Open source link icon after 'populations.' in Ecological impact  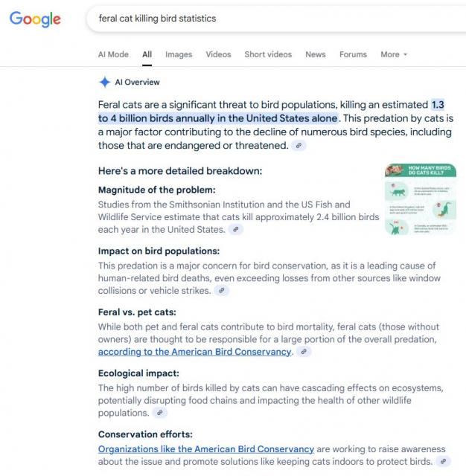pyautogui.click(x=160, y=413)
